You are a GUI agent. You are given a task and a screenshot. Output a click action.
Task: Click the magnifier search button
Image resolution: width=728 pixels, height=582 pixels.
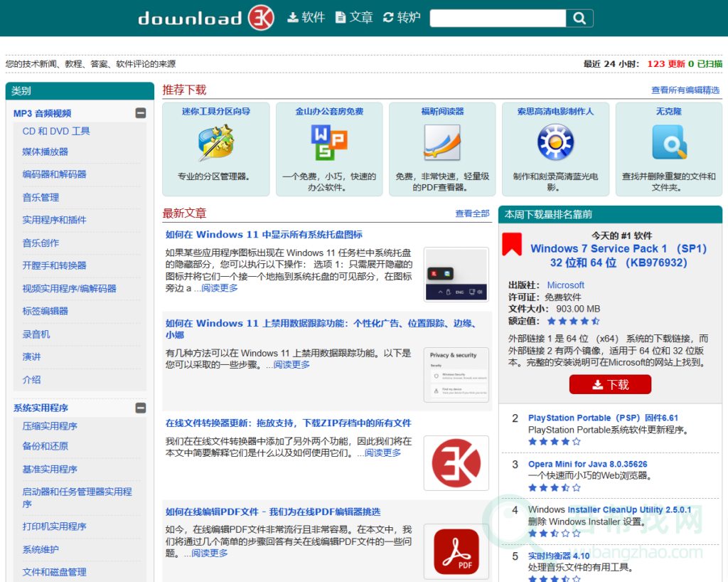click(579, 18)
